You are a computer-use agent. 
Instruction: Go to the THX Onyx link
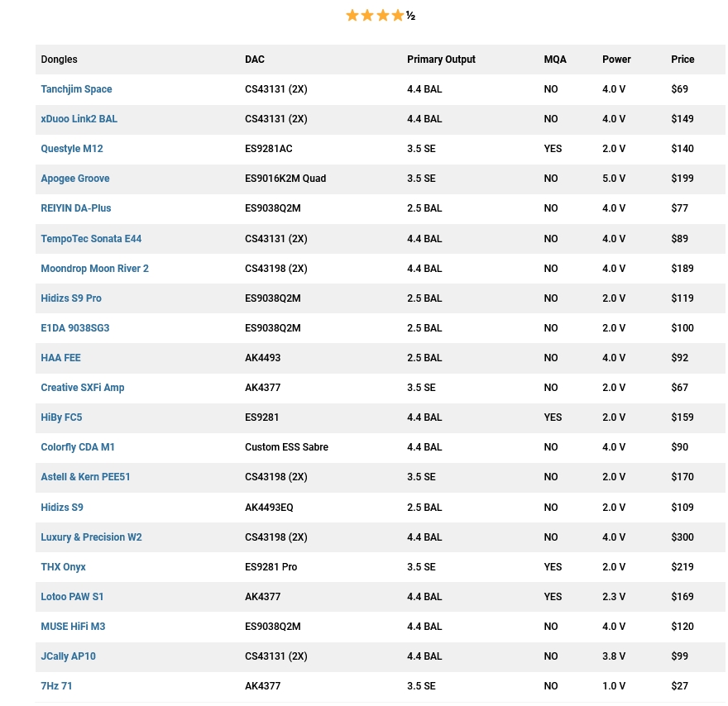pyautogui.click(x=63, y=567)
